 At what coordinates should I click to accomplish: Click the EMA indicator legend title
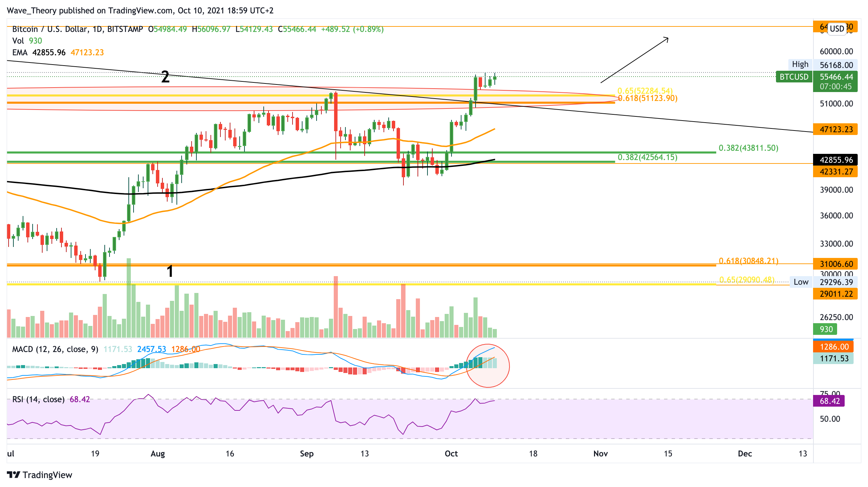click(20, 53)
